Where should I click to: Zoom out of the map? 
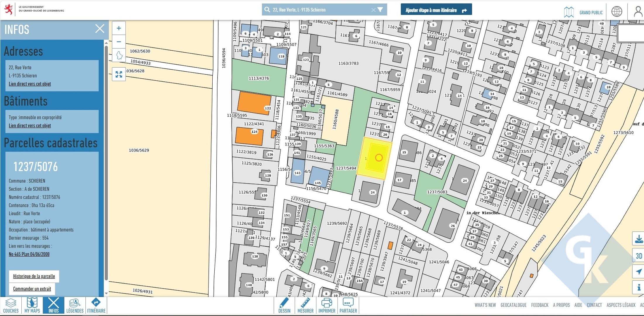pyautogui.click(x=119, y=42)
